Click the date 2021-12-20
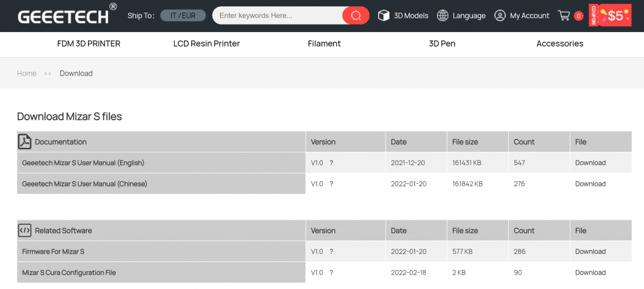The image size is (644, 289). coord(408,163)
